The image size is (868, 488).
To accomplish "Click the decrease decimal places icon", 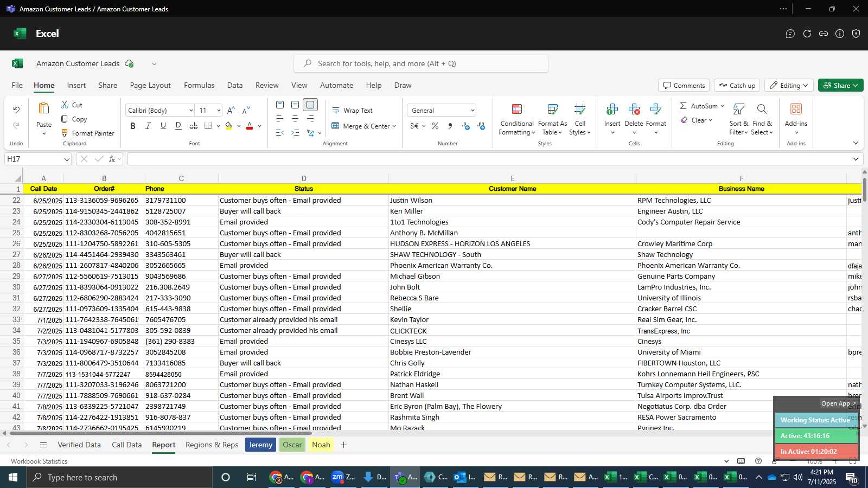I will click(x=481, y=126).
